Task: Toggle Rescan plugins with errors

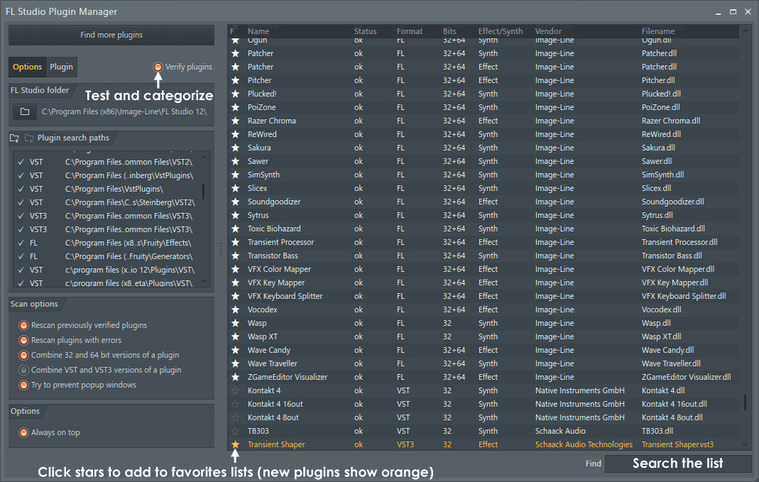Action: tap(23, 340)
